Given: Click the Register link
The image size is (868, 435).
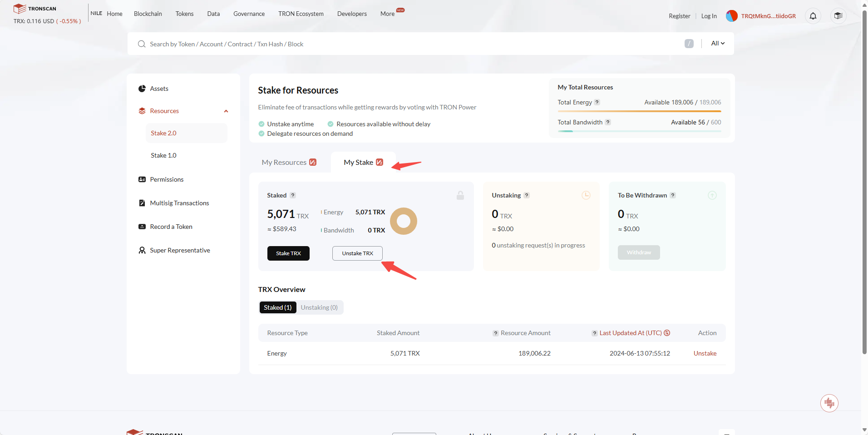Looking at the screenshot, I should coord(680,16).
